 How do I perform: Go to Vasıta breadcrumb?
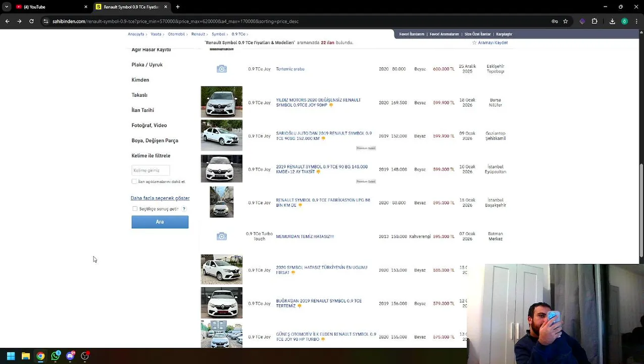click(156, 34)
